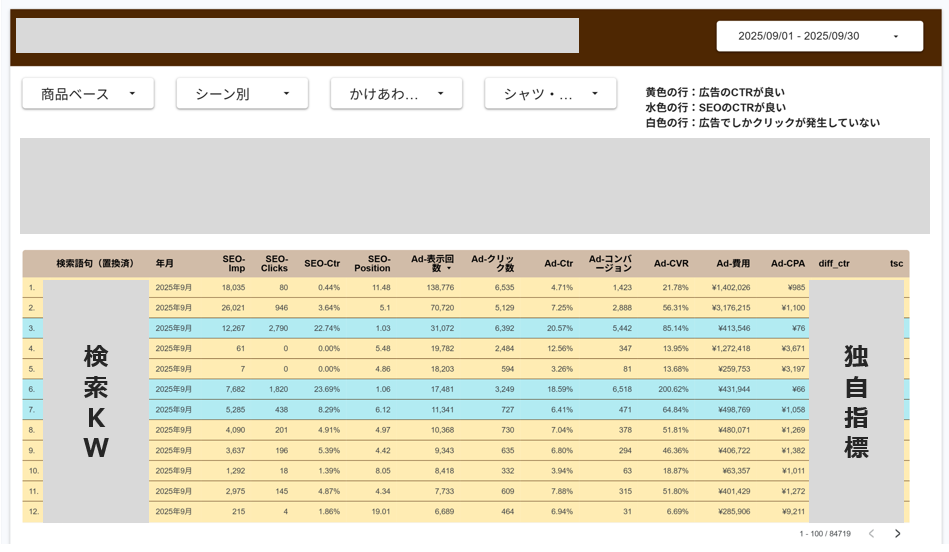Viewport: 949px width, 552px height.
Task: Sort table by SEO-Clicks header
Action: (x=274, y=263)
